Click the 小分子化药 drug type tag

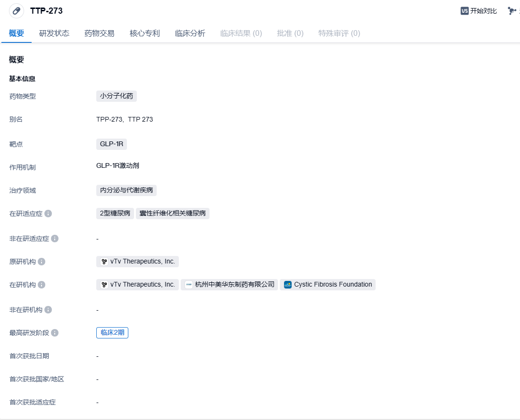[x=117, y=96]
